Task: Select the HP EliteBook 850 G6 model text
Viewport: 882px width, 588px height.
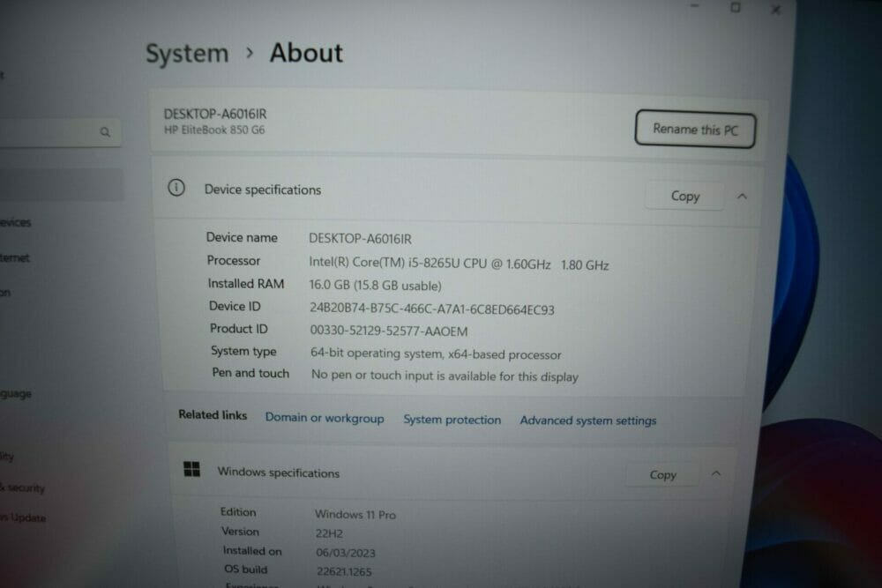Action: (213, 130)
